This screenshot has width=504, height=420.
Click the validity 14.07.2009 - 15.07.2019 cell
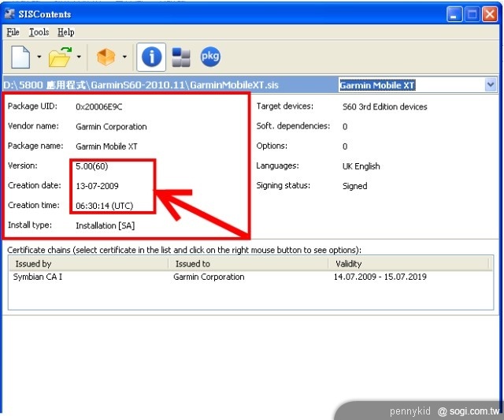click(x=380, y=277)
